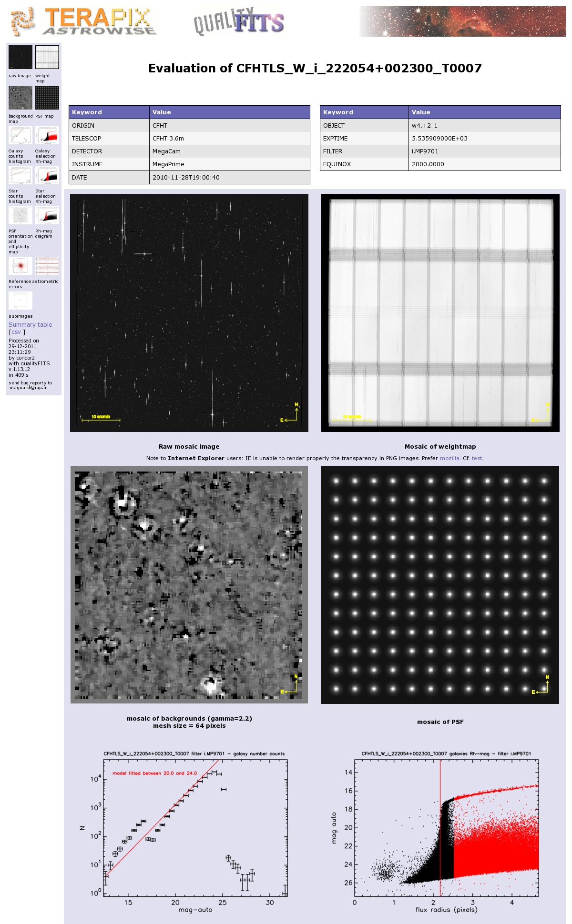
Task: Select the 'CFHT 3.6m' value cell
Action: pyautogui.click(x=230, y=139)
